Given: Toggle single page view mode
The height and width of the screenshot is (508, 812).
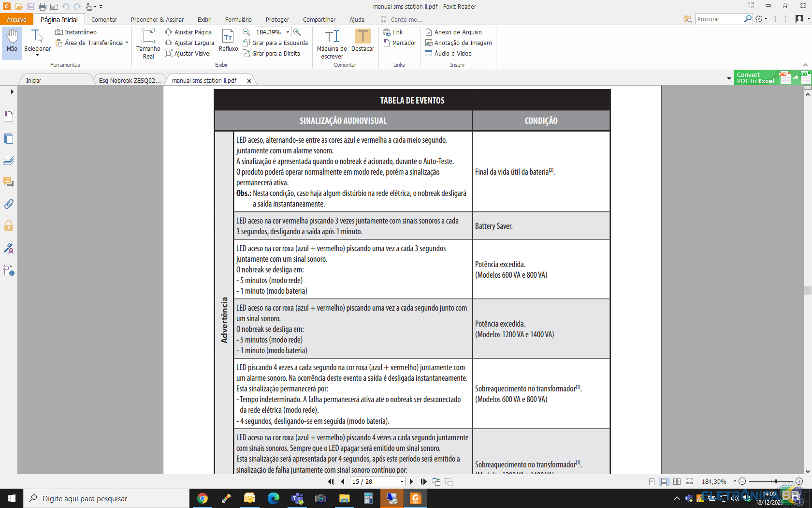Looking at the screenshot, I should [x=652, y=481].
